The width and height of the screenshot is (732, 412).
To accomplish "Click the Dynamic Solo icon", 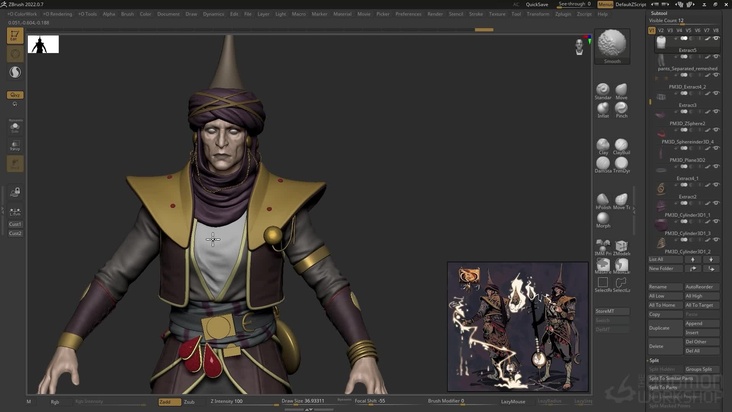I will (15, 126).
